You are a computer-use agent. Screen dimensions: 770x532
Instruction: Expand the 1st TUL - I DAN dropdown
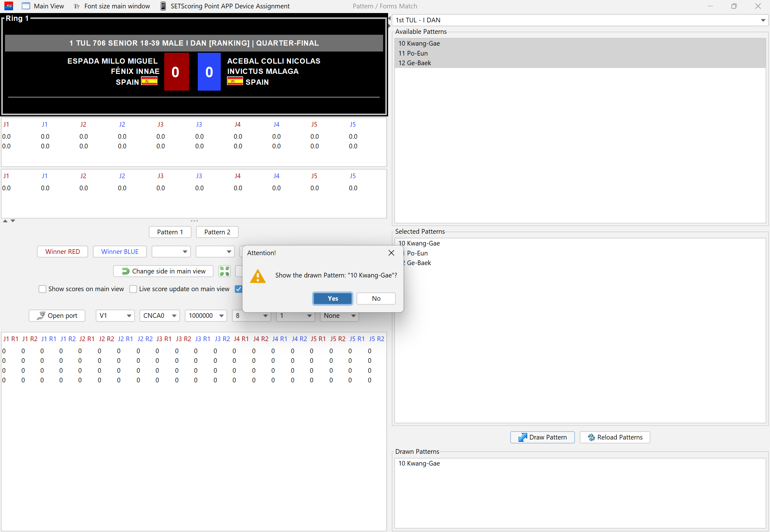(x=580, y=20)
